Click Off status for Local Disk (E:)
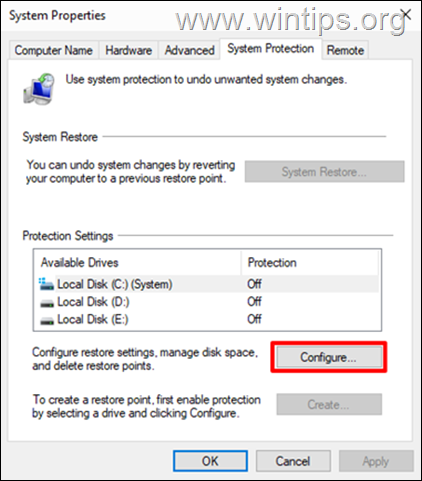The height and width of the screenshot is (481, 422). click(254, 319)
